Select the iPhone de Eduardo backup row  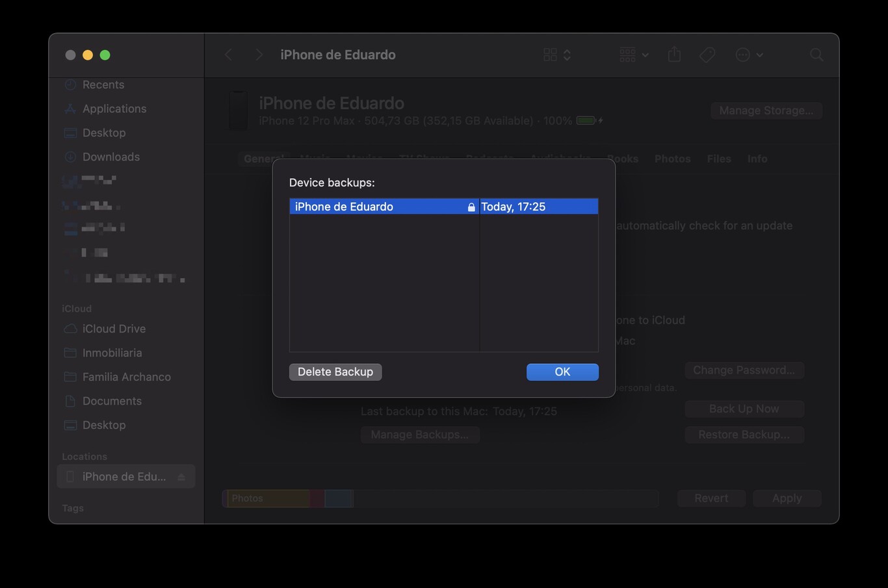pyautogui.click(x=377, y=207)
